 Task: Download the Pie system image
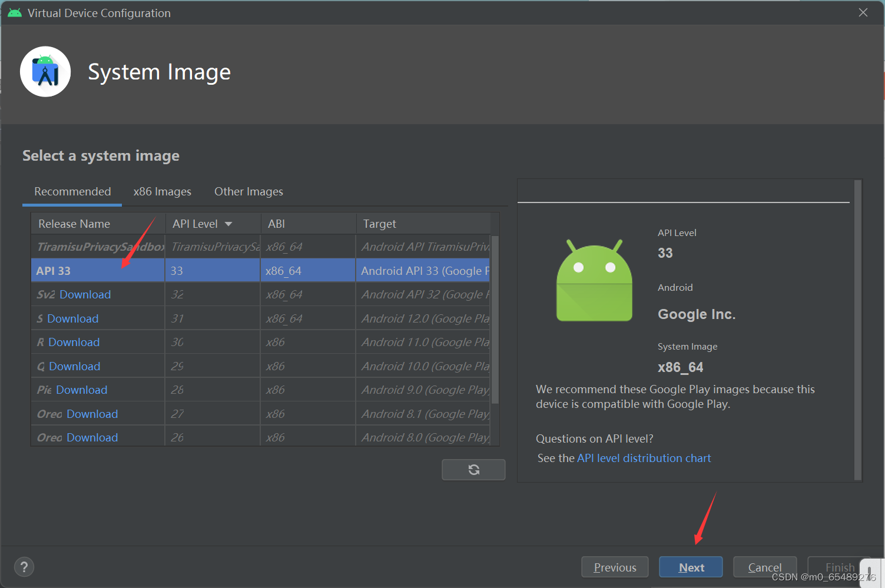point(81,390)
